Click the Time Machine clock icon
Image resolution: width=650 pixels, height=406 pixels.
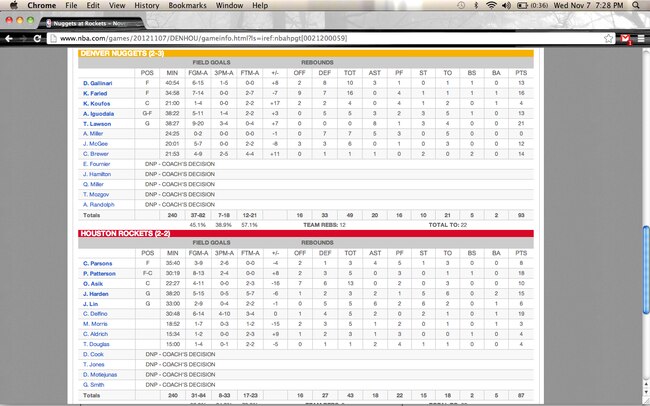coord(461,5)
